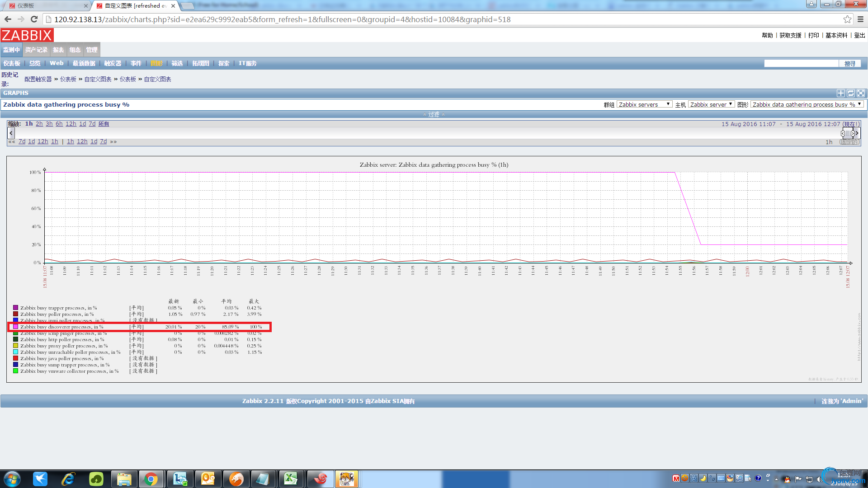Open the 主机 Zabbix server dropdown
The width and height of the screenshot is (868, 488).
pyautogui.click(x=711, y=104)
